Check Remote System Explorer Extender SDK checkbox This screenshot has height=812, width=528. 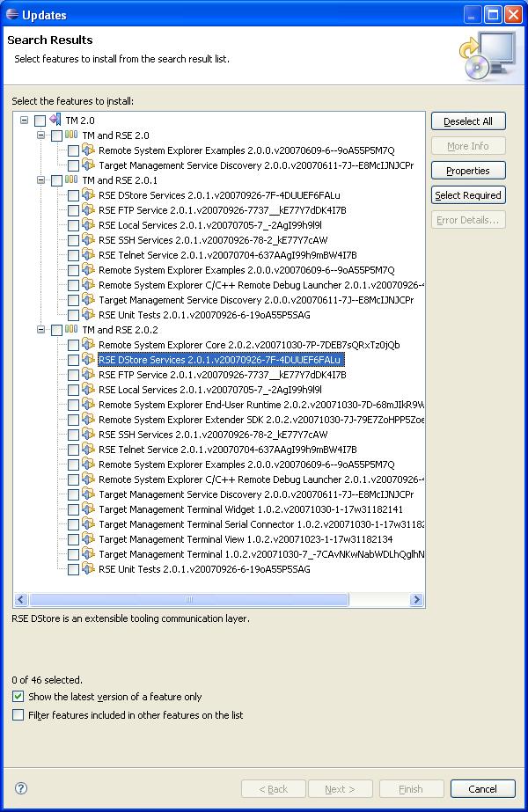coord(73,420)
